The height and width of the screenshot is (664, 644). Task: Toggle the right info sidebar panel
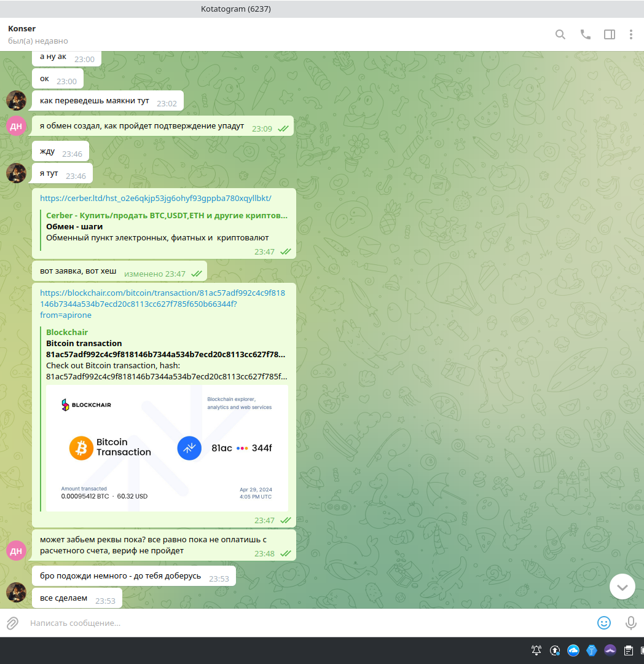pos(610,34)
